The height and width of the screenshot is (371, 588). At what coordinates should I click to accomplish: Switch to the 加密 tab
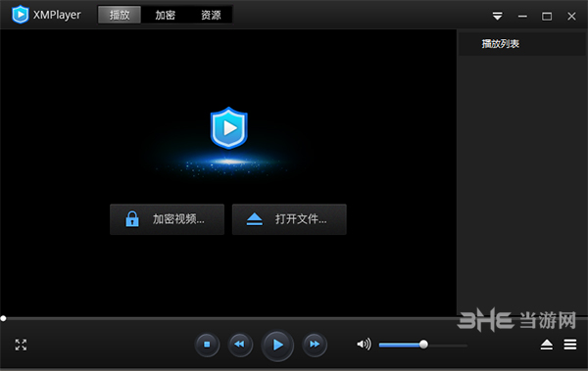(x=165, y=15)
